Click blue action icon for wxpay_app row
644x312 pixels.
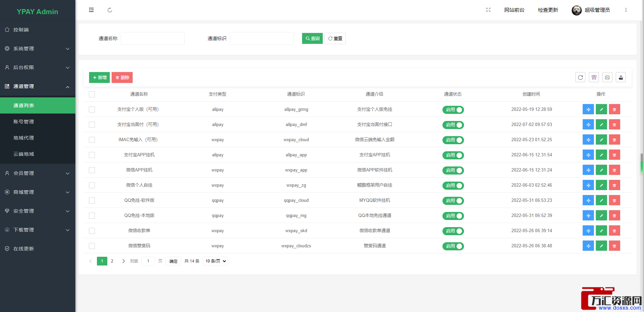(x=588, y=170)
